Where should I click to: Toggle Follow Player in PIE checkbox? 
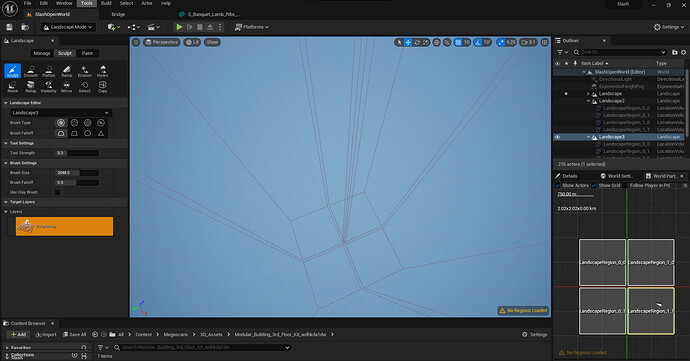[625, 185]
